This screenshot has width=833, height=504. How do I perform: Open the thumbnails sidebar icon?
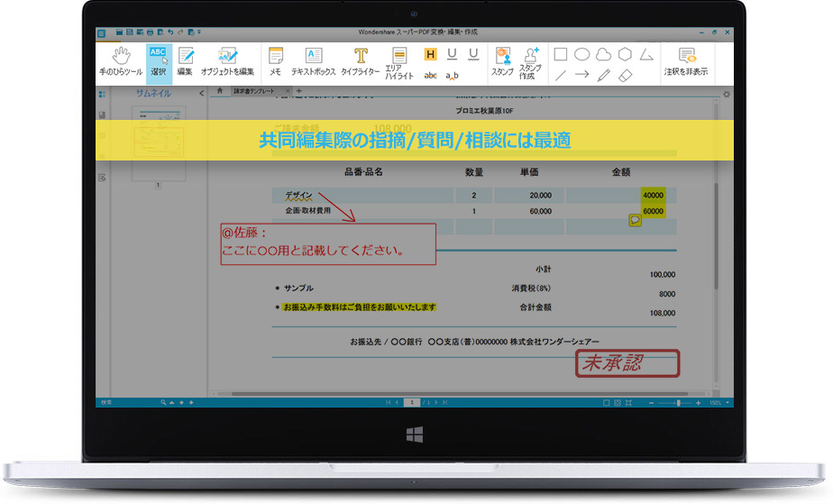(102, 95)
